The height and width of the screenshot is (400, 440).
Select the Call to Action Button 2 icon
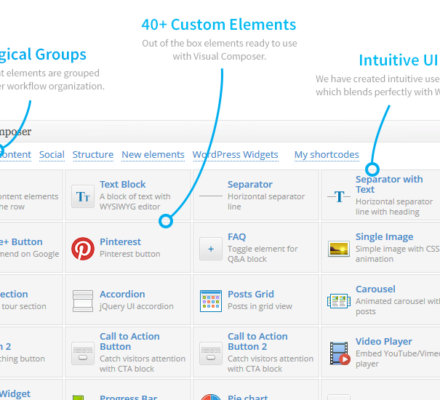coord(211,353)
